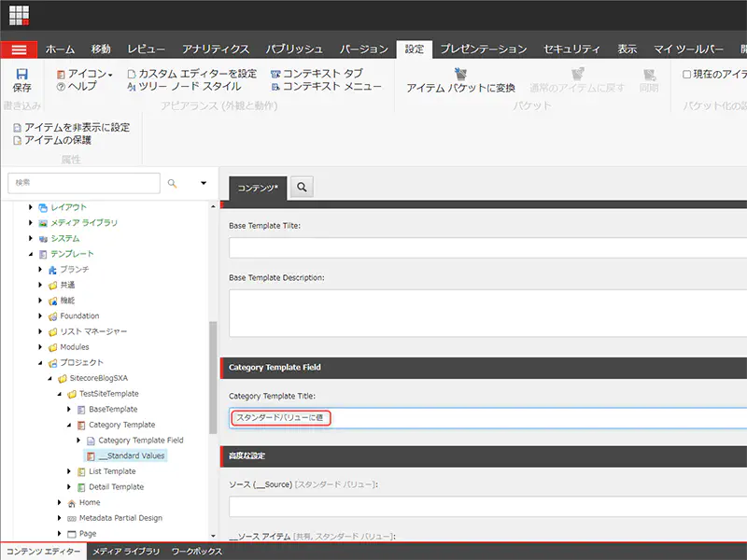Image resolution: width=747 pixels, height=560 pixels.
Task: Select the List Template item
Action: coord(112,471)
